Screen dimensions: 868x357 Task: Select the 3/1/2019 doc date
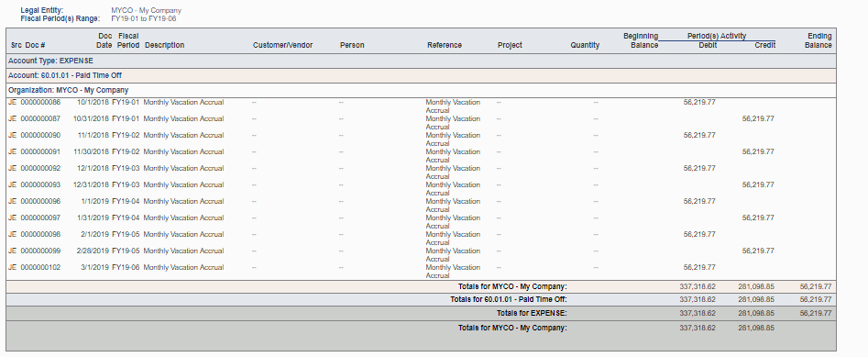[x=95, y=267]
